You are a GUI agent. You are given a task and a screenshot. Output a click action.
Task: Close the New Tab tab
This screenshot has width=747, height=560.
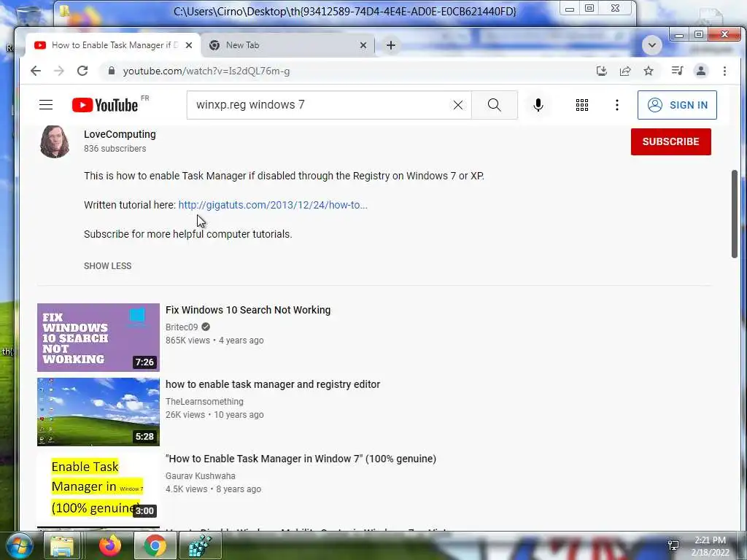363,45
